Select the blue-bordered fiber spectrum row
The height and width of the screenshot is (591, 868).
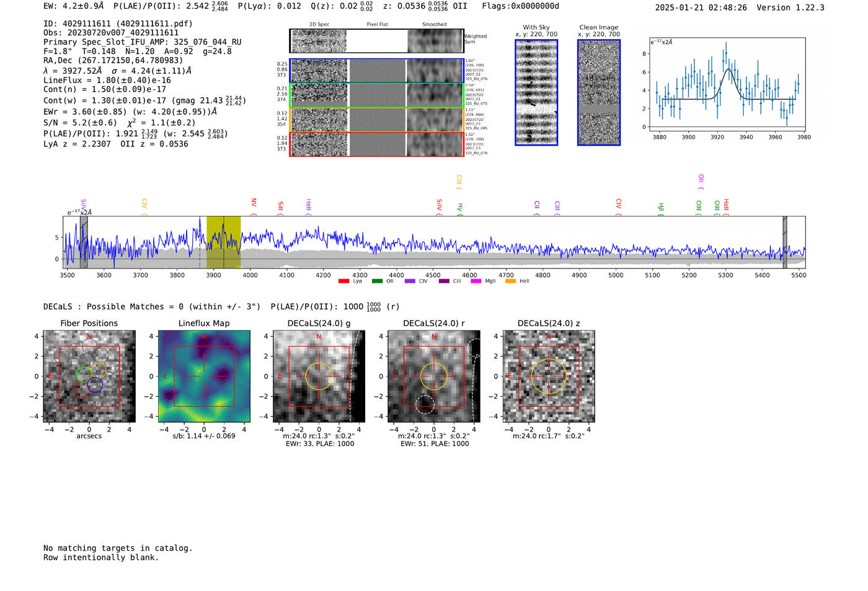(377, 71)
